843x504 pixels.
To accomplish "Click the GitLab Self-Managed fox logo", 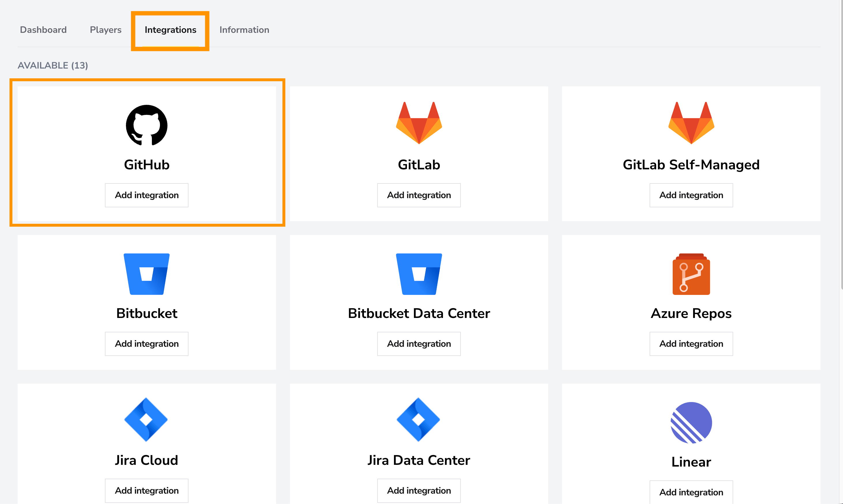I will click(691, 123).
